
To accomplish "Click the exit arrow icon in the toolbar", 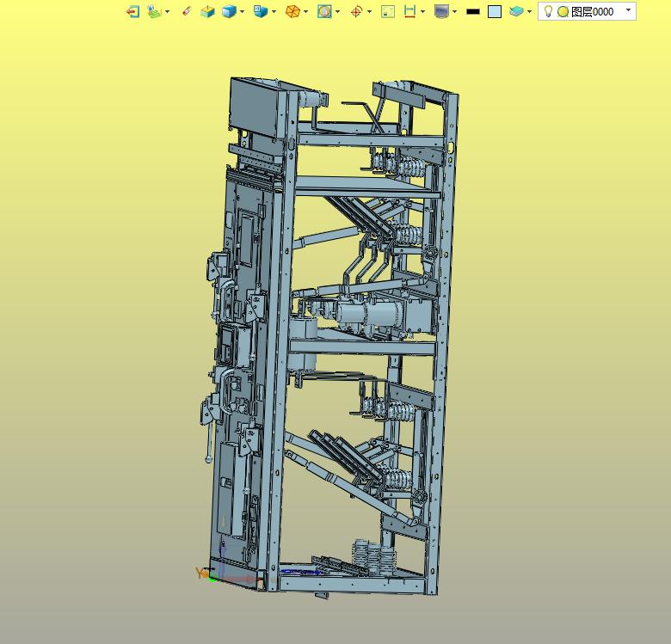I will 133,11.
